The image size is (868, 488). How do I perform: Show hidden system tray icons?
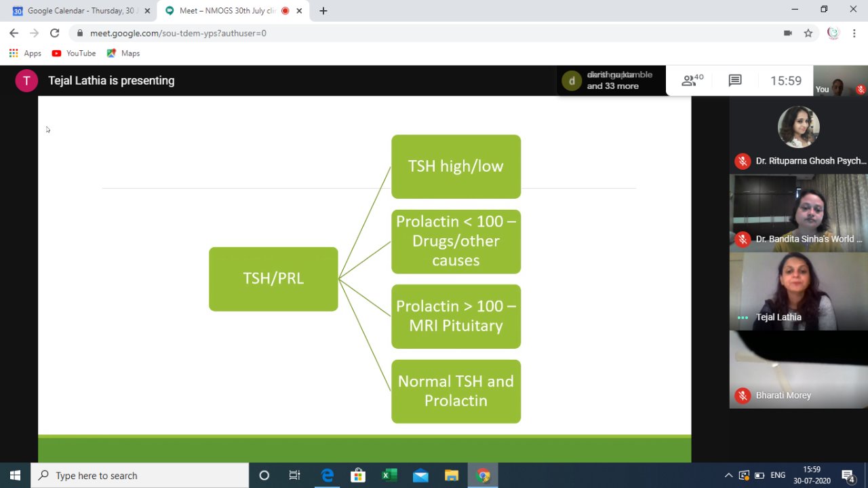(729, 475)
